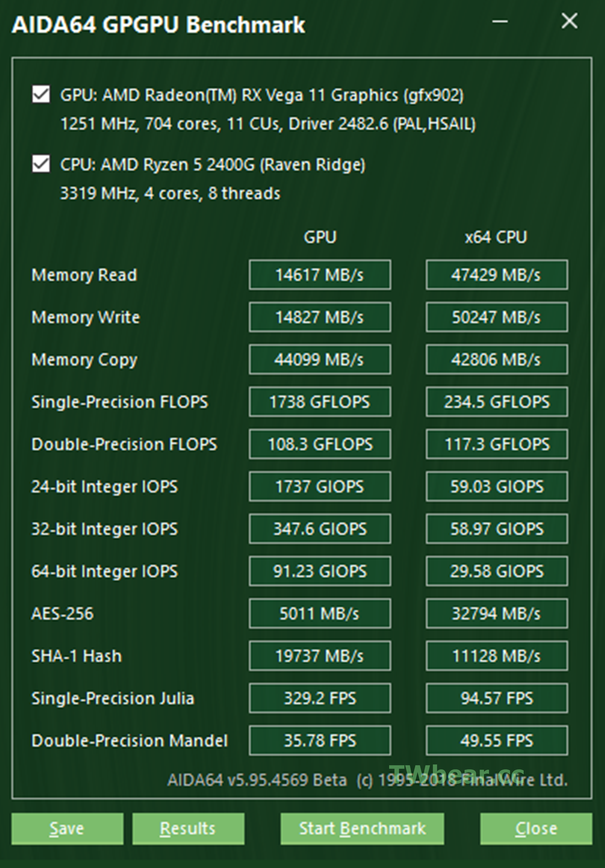Click the Save button
This screenshot has width=605, height=868.
tap(67, 829)
